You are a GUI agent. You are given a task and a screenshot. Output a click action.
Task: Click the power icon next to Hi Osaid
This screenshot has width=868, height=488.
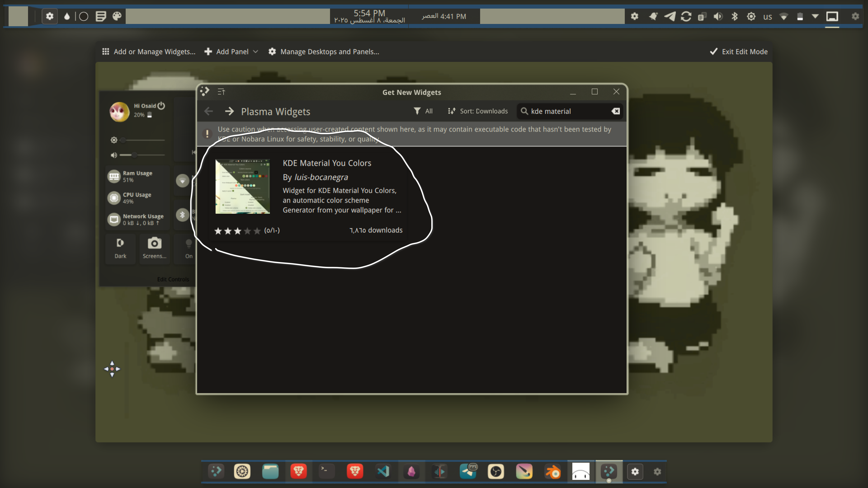point(161,106)
